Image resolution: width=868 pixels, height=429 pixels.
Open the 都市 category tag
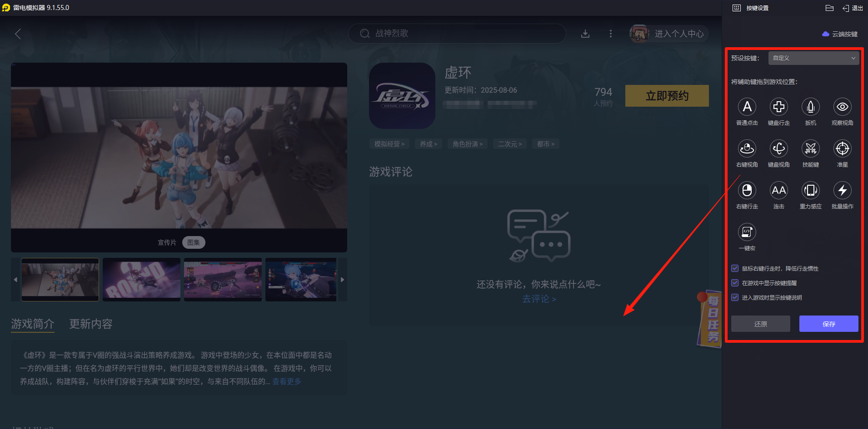coord(546,144)
